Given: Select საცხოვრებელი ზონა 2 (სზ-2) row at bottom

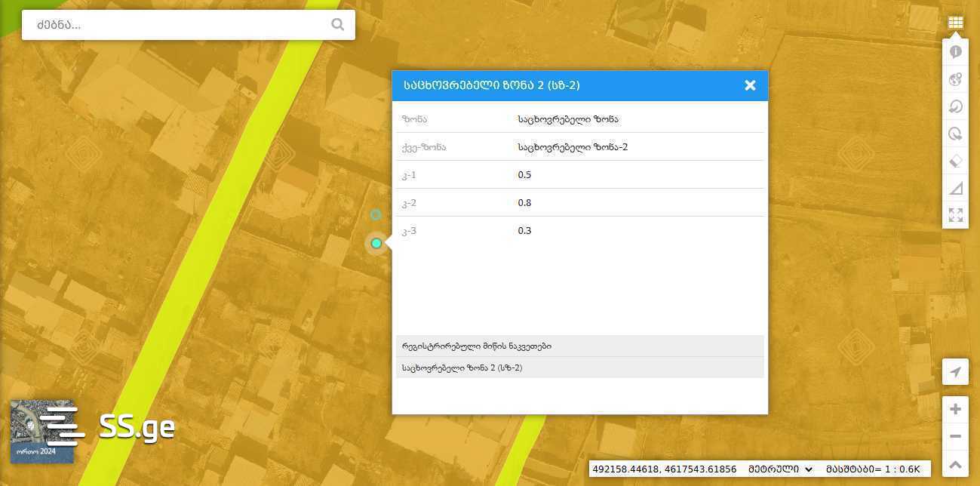Looking at the screenshot, I should [579, 368].
